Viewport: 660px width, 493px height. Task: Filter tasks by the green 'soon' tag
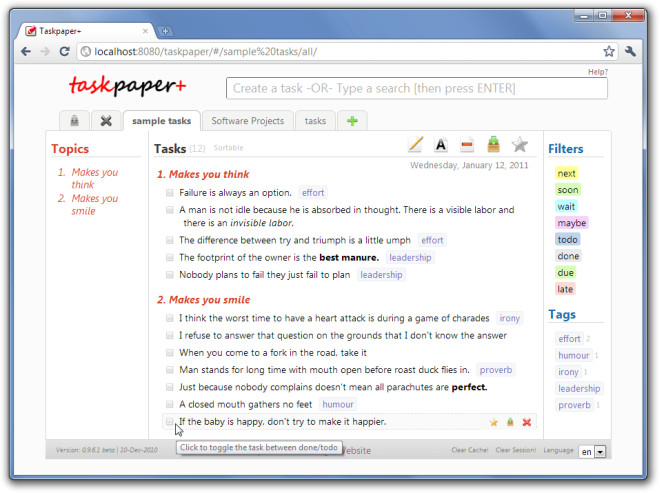click(567, 190)
